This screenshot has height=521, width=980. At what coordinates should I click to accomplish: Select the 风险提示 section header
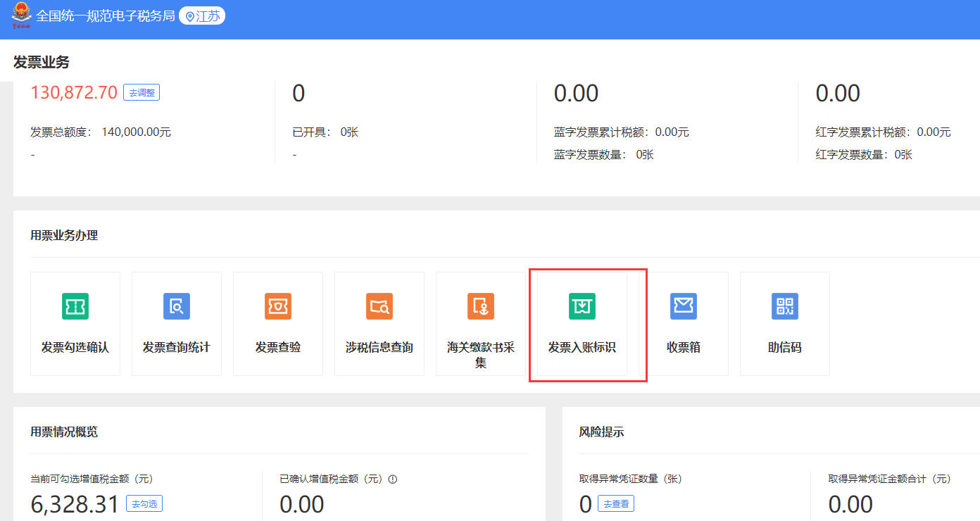[601, 432]
